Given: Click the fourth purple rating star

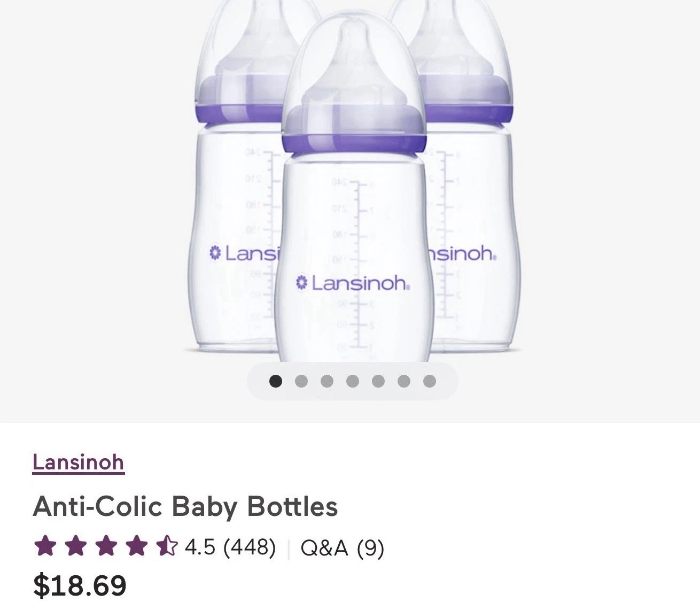Looking at the screenshot, I should point(136,546).
